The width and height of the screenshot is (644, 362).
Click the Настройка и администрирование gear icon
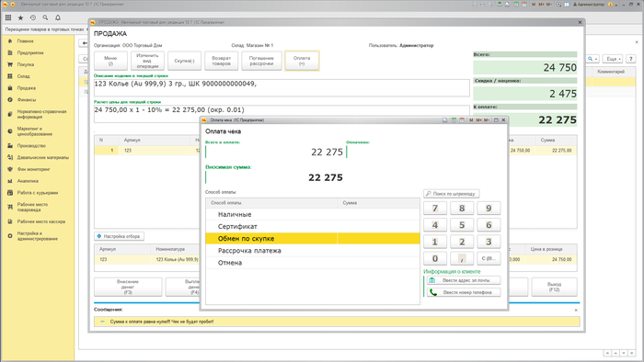pos(10,236)
